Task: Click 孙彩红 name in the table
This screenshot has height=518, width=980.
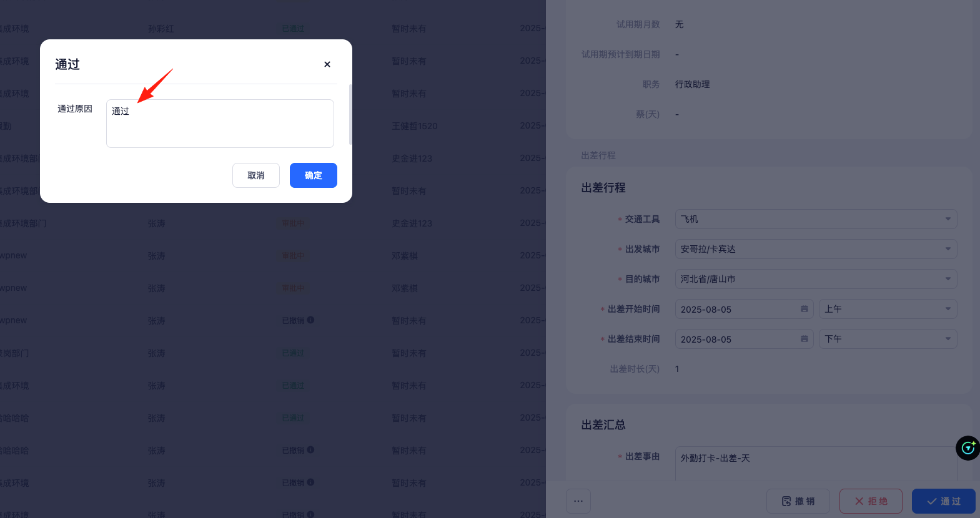Action: pos(161,29)
